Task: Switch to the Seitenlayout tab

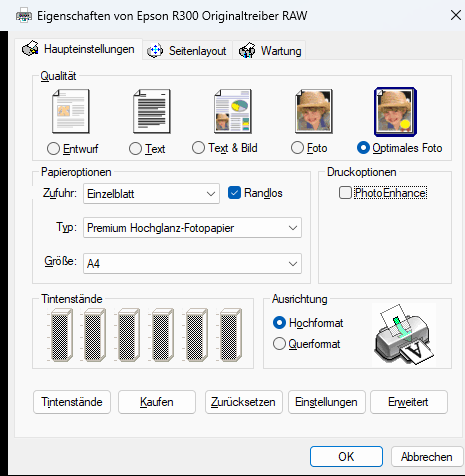Action: tap(187, 51)
